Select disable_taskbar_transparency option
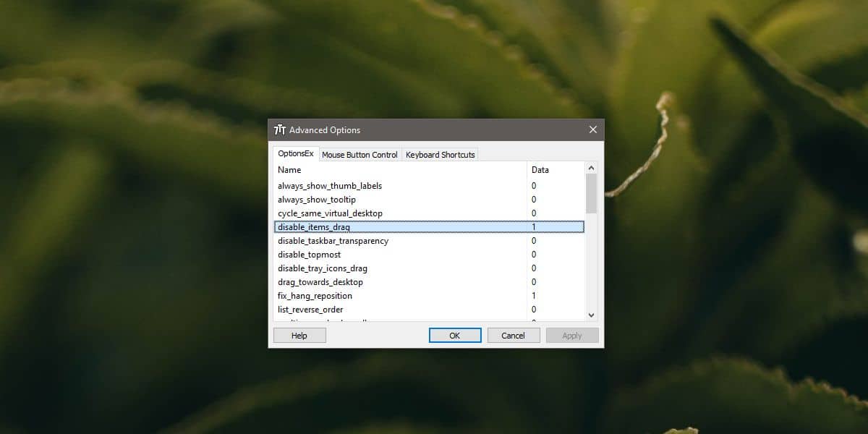The height and width of the screenshot is (434, 868). pyautogui.click(x=429, y=241)
